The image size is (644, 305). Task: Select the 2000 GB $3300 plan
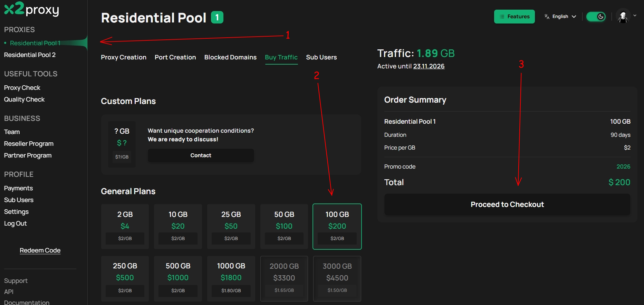pos(284,279)
